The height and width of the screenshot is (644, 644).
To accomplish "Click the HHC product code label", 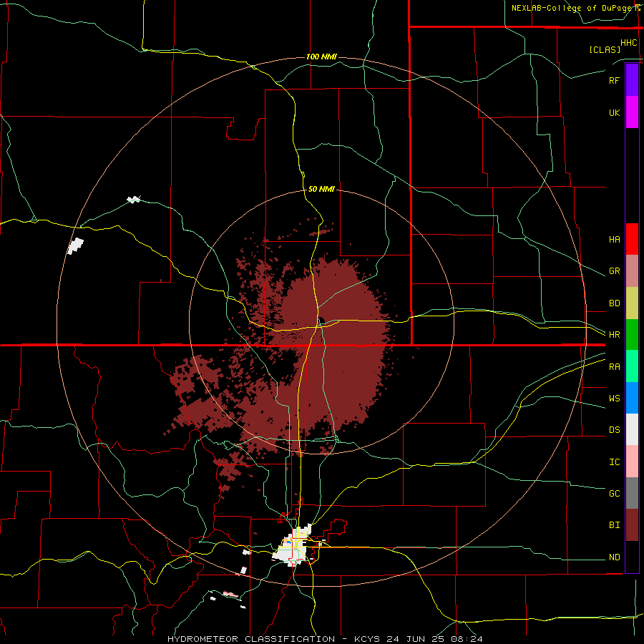I will [x=628, y=43].
